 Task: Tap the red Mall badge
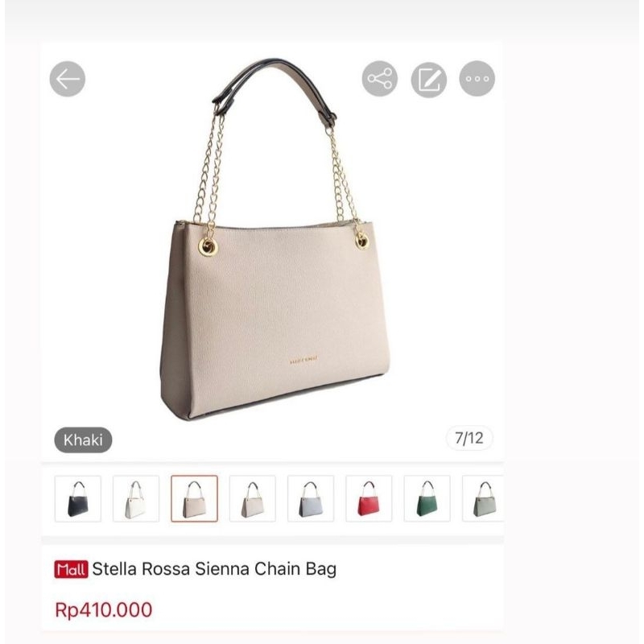tap(71, 569)
